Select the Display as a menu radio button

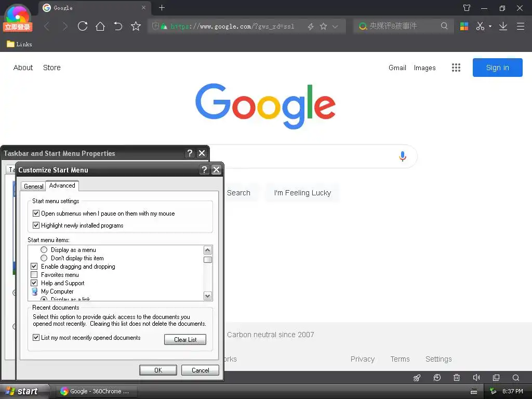[x=44, y=250]
